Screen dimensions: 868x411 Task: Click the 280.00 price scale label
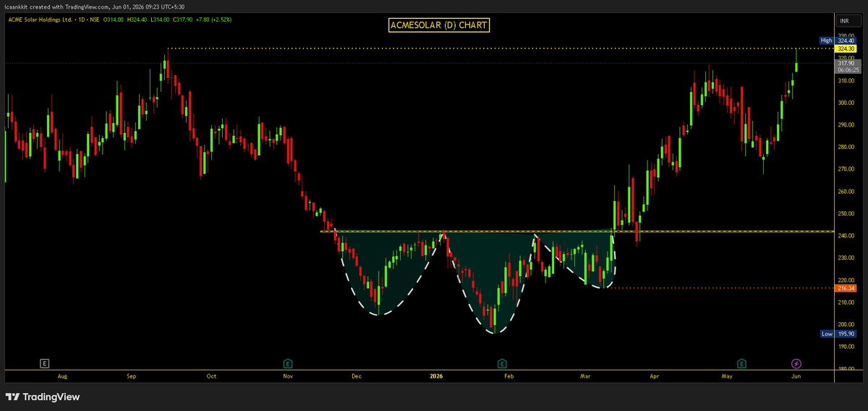(846, 148)
